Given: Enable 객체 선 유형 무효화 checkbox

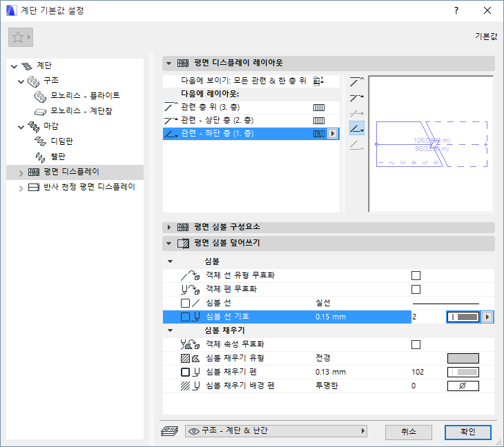Looking at the screenshot, I should click(416, 275).
